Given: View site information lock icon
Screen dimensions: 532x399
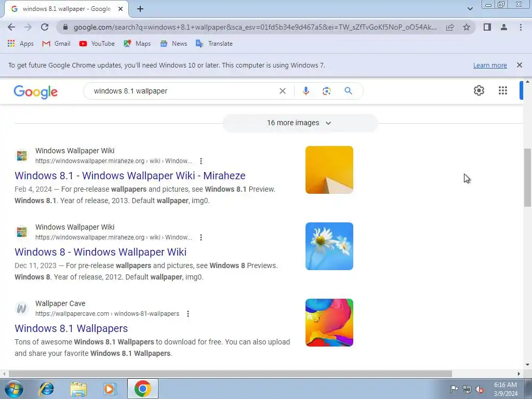Looking at the screenshot, I should [65, 27].
